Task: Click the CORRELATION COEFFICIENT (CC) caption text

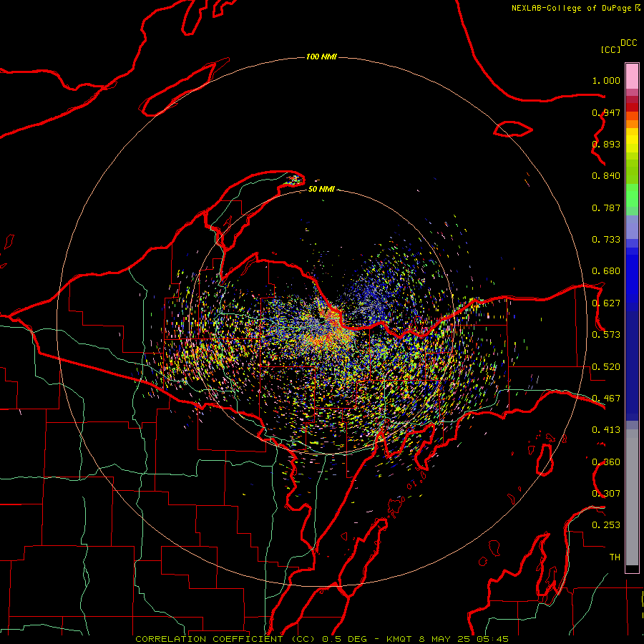Action: pyautogui.click(x=225, y=639)
